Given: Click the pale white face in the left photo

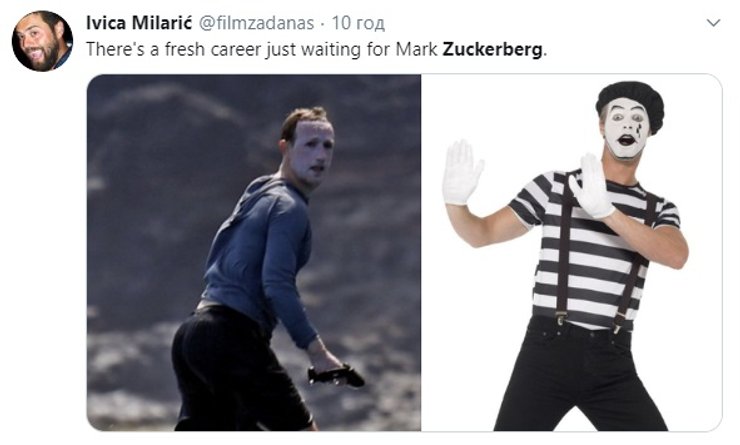Looking at the screenshot, I should [x=311, y=154].
